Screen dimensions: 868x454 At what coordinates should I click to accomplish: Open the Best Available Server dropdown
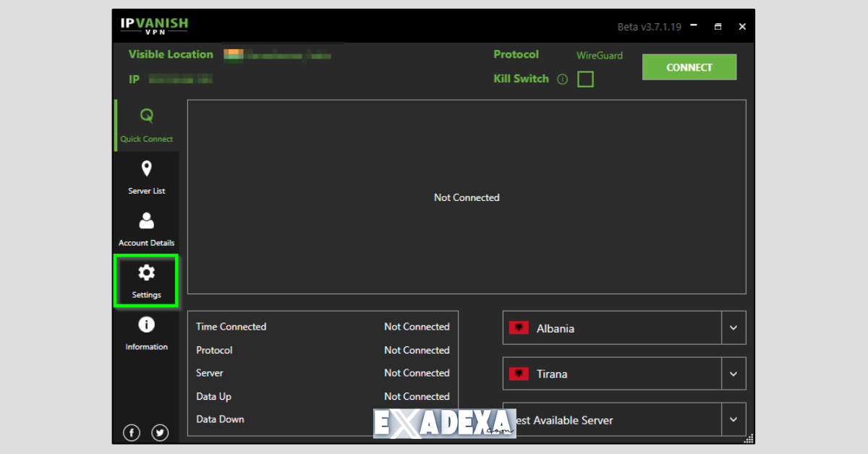click(x=733, y=419)
